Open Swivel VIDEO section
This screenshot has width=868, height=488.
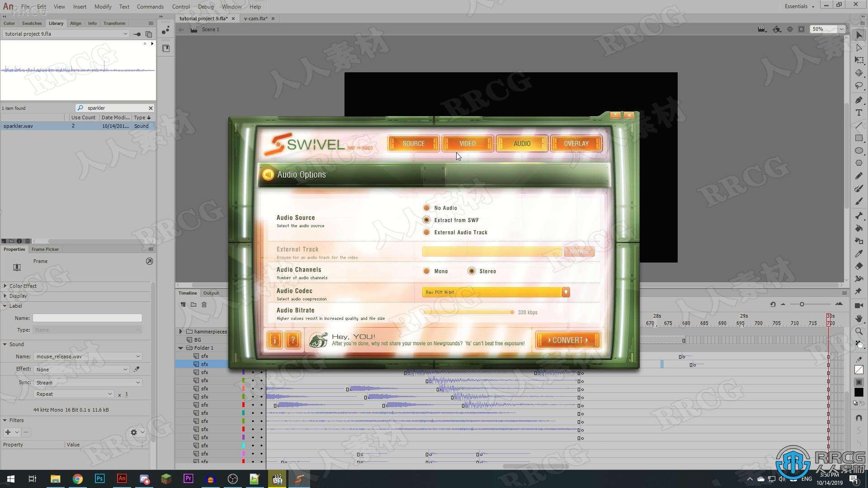pos(467,143)
